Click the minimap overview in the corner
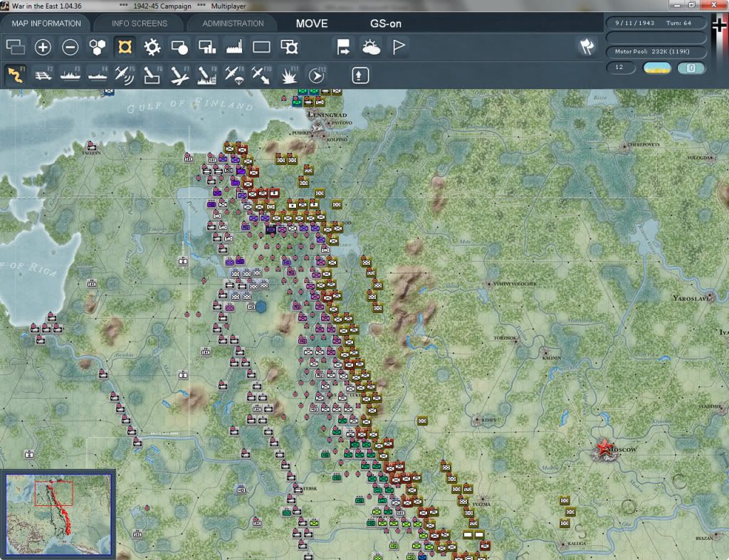This screenshot has height=560, width=729. (x=58, y=514)
